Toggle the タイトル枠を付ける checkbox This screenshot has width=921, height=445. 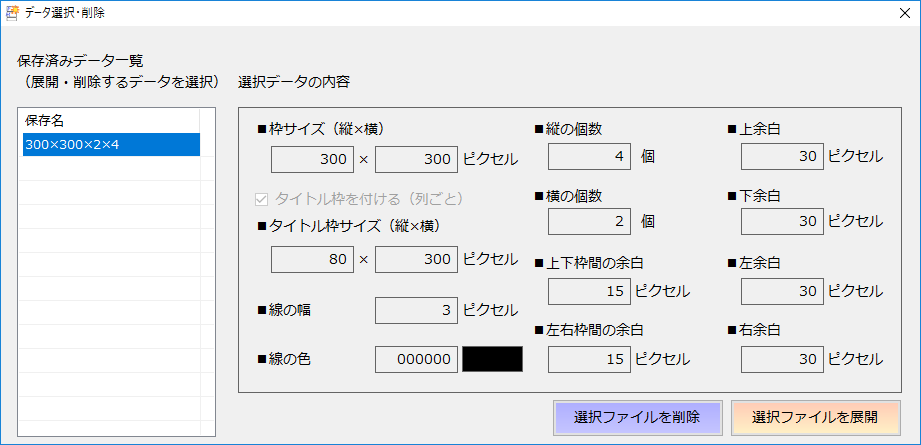click(262, 198)
